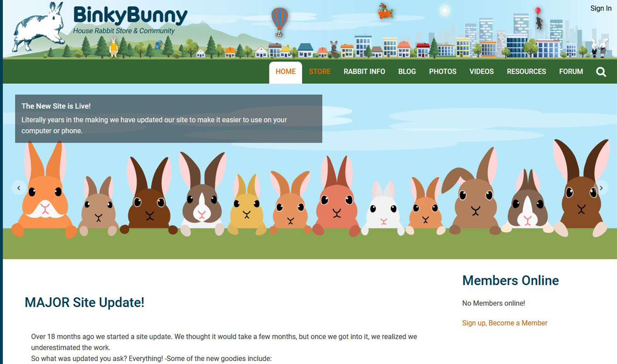Expand the RESOURCES menu

tap(526, 72)
